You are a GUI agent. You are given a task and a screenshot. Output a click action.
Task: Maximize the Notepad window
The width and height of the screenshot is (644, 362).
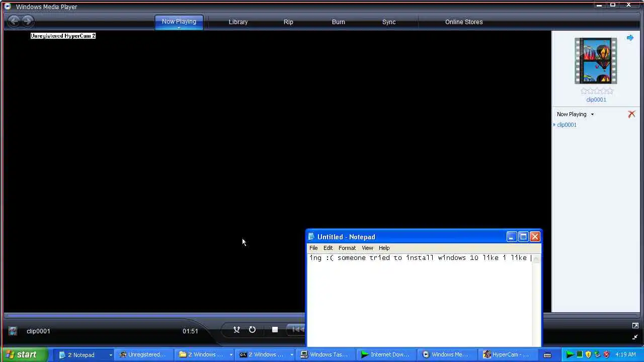click(523, 236)
